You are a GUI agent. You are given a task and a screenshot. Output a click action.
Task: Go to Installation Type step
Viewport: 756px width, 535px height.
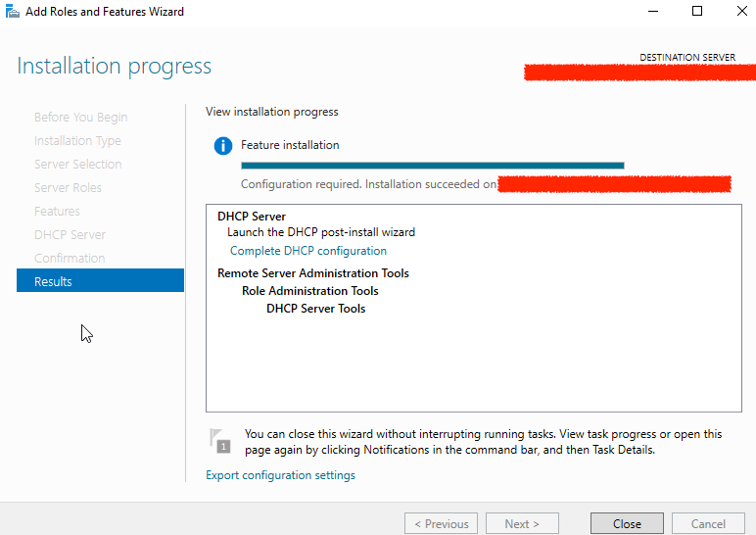click(x=77, y=140)
